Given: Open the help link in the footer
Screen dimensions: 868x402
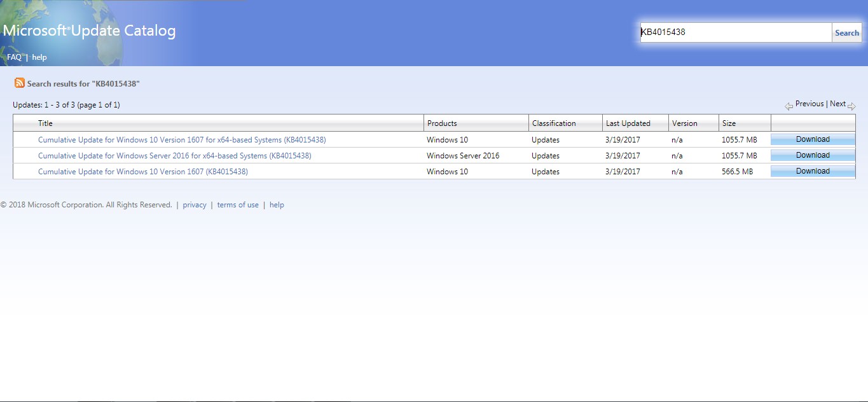Looking at the screenshot, I should pyautogui.click(x=277, y=205).
